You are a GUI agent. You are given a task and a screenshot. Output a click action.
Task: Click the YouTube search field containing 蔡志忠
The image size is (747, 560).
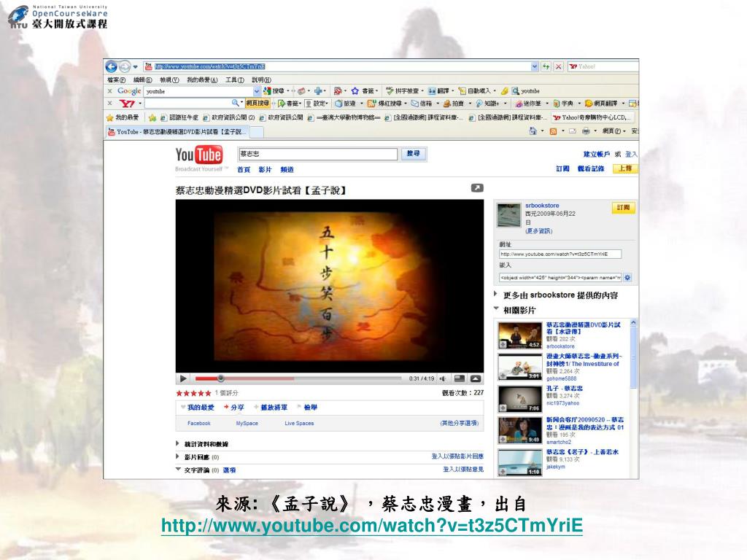point(318,154)
